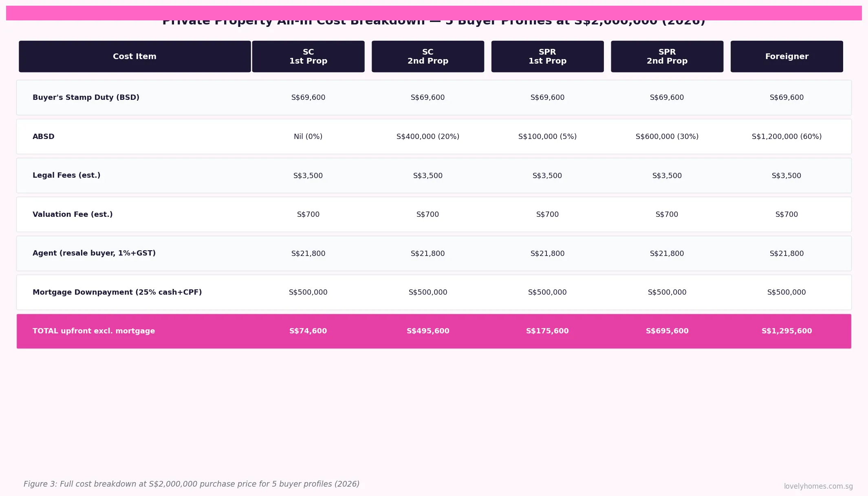Click the ABSD row label
868x496 pixels.
coord(44,137)
